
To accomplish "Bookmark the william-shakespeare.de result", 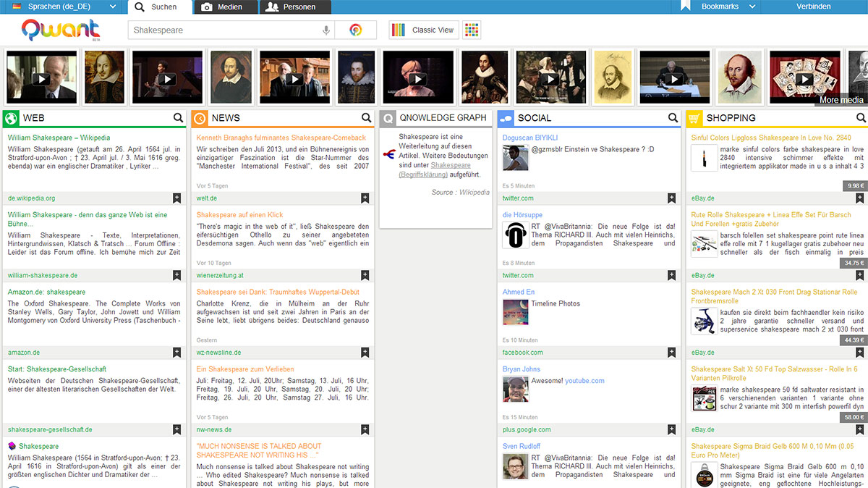I will [x=177, y=275].
